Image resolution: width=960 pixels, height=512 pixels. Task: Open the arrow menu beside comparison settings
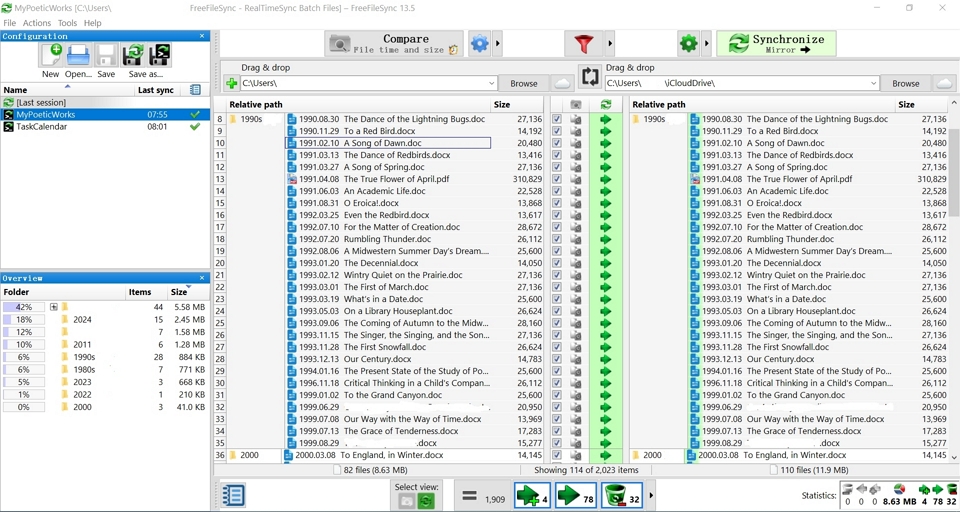497,43
